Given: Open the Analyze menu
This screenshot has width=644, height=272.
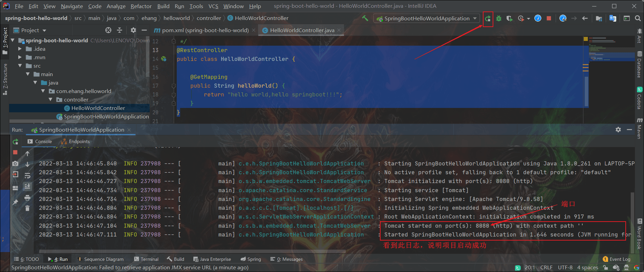Looking at the screenshot, I should click(x=116, y=6).
